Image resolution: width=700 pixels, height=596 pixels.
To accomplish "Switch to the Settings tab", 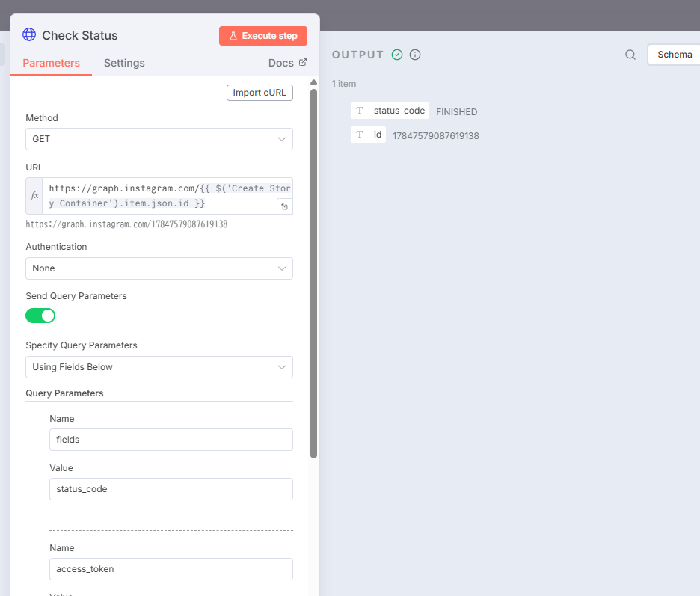I will click(x=124, y=63).
